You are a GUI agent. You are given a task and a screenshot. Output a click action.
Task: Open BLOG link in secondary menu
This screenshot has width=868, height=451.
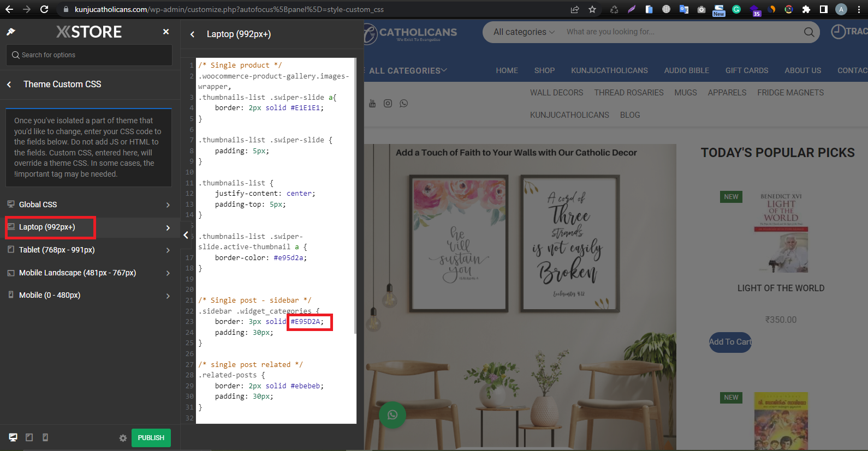[x=630, y=115]
